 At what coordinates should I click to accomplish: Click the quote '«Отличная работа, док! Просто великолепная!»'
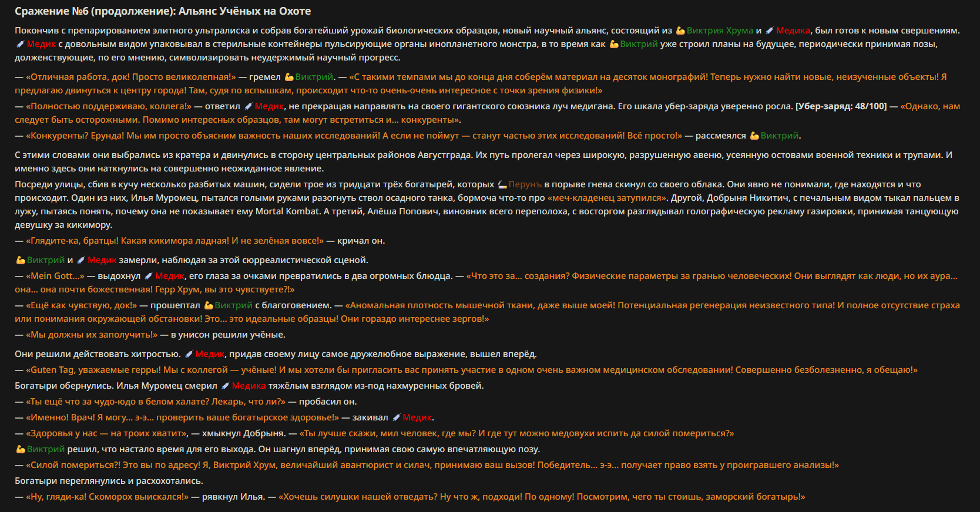coord(130,77)
